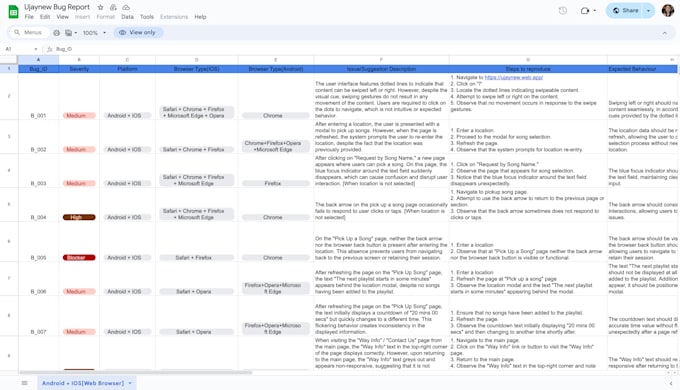Viewport: 680px width, 390px height.
Task: Click the filter views icon in toolbar
Action: [69, 33]
